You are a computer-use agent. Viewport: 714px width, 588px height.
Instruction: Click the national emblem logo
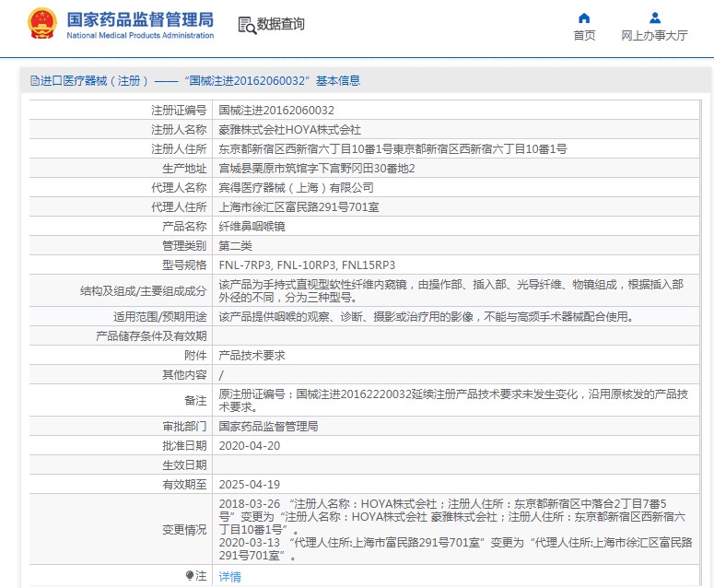click(42, 23)
